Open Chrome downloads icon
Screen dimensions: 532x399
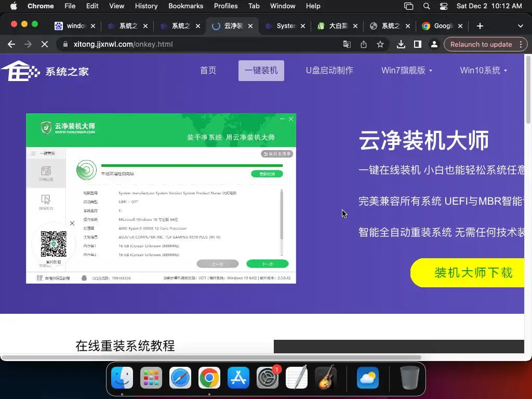401,45
